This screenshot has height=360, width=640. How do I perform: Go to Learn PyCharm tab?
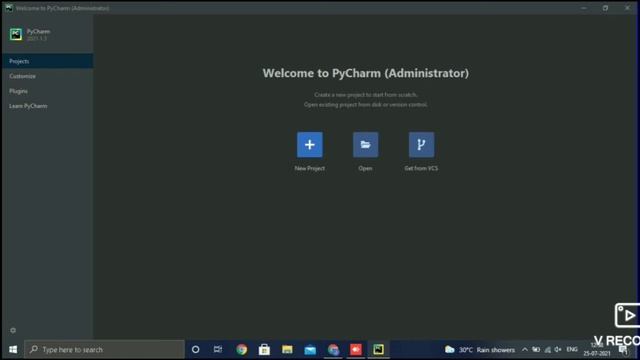coord(47,106)
